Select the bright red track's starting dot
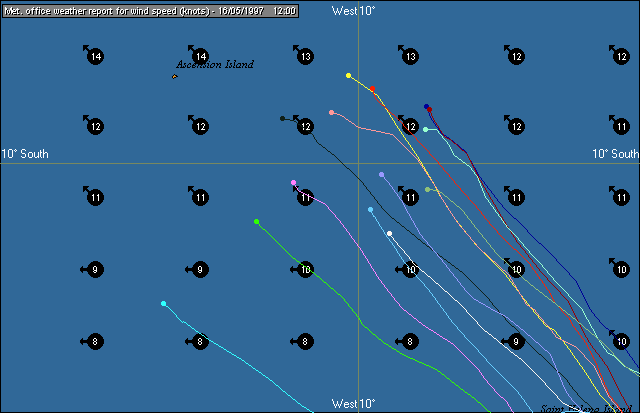 pos(372,89)
